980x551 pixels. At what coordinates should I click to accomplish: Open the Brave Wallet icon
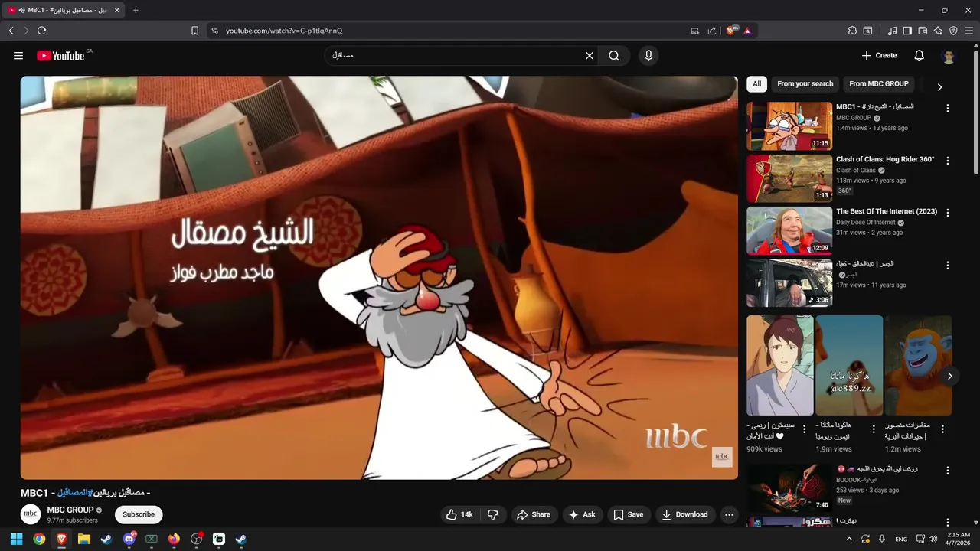tap(923, 31)
